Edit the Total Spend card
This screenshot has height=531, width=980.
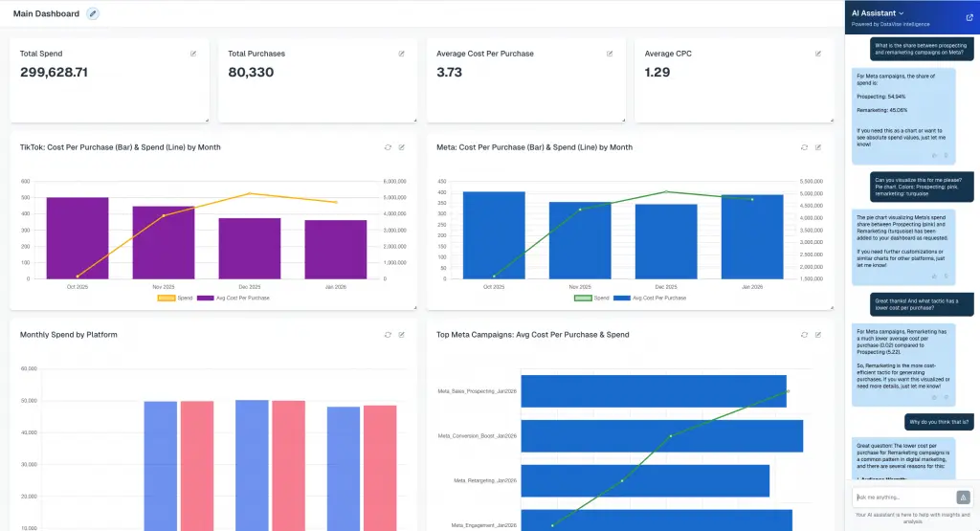pyautogui.click(x=193, y=54)
